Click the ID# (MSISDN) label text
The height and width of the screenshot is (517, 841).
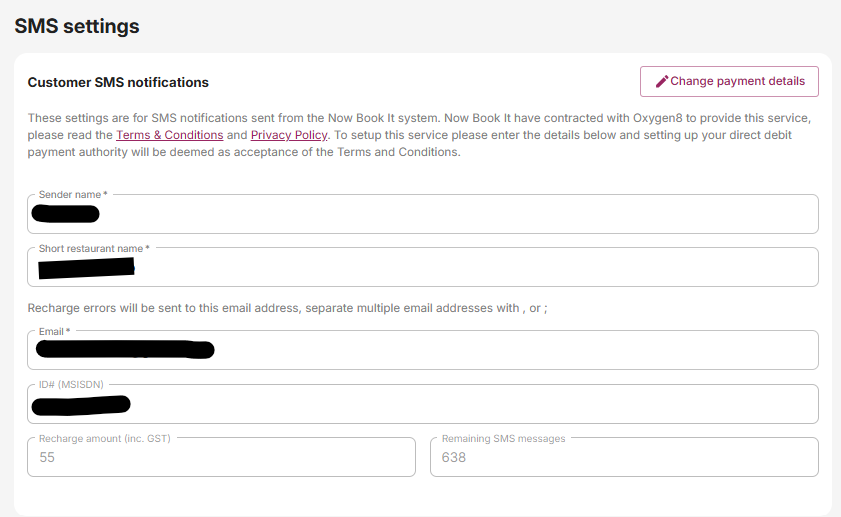click(x=71, y=384)
